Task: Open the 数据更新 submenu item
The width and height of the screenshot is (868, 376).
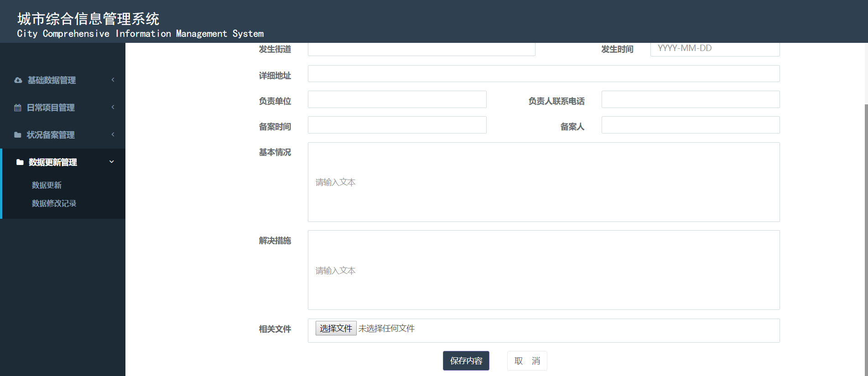Action: pyautogui.click(x=47, y=185)
